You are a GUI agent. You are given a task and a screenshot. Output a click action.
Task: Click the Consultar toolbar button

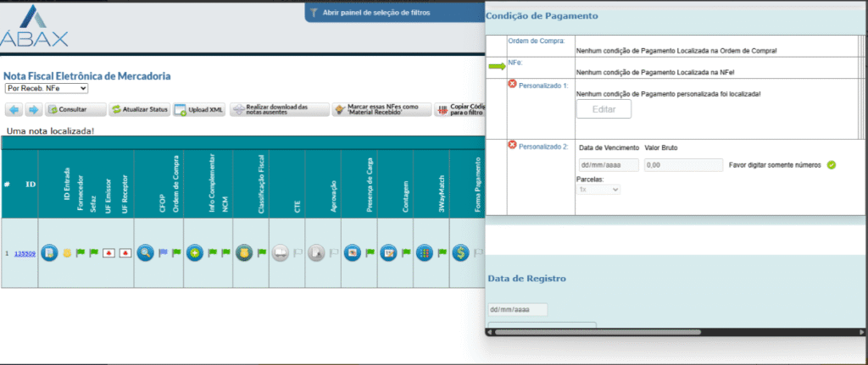point(76,110)
